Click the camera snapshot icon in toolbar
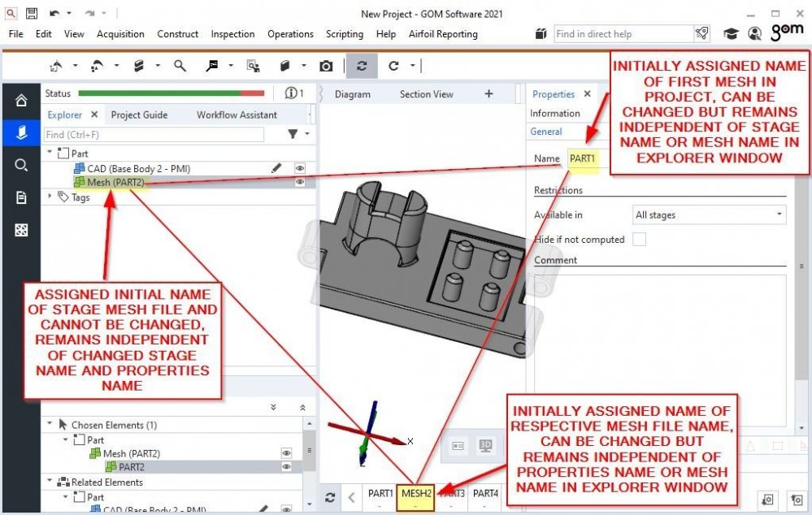The height and width of the screenshot is (515, 812). pos(326,66)
